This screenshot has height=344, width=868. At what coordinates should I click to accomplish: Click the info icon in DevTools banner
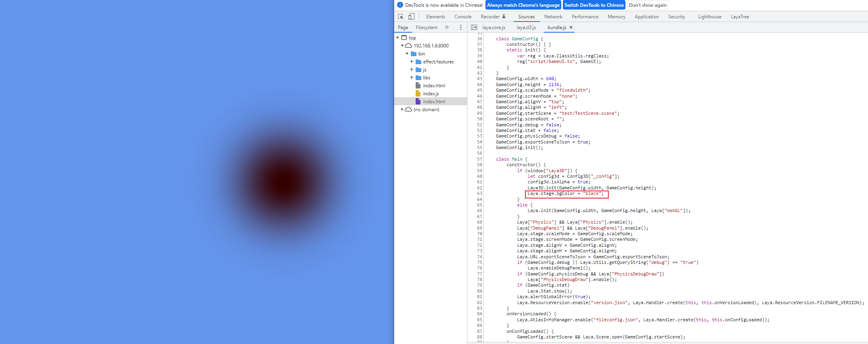[400, 5]
